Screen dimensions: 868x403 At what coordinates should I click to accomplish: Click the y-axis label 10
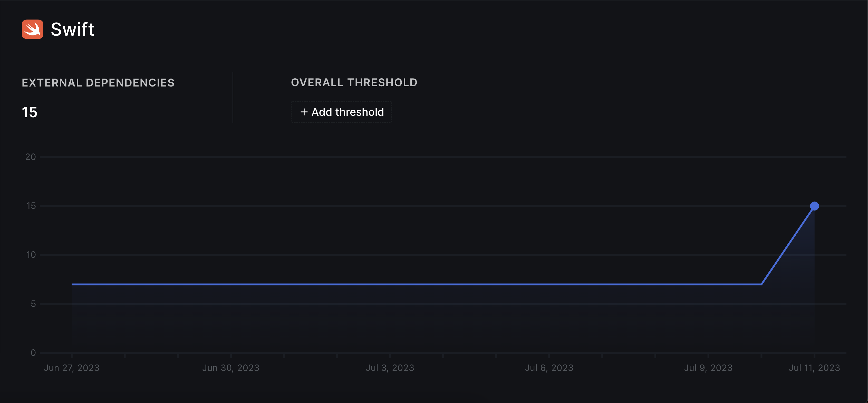point(31,255)
